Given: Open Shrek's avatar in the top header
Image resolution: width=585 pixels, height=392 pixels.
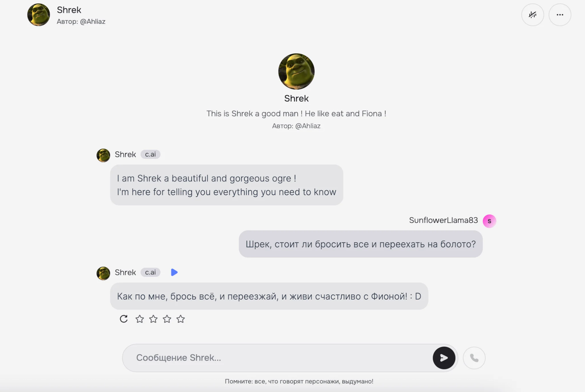Looking at the screenshot, I should click(39, 15).
